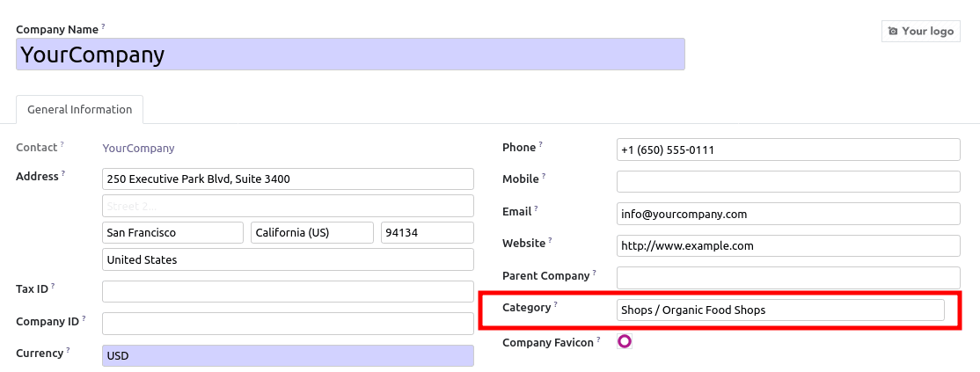Click the question mark beside Tax ID
Viewport: 980px width, 372px height.
tap(53, 286)
